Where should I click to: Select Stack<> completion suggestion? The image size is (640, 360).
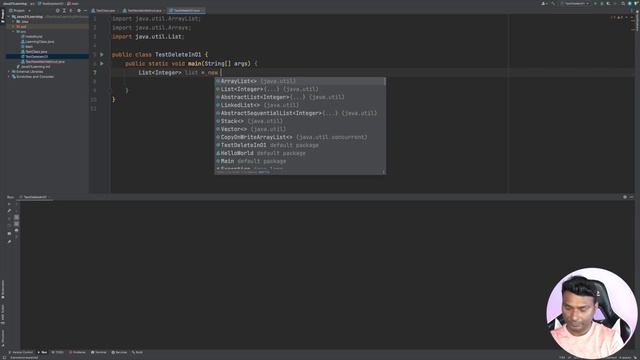pos(300,121)
